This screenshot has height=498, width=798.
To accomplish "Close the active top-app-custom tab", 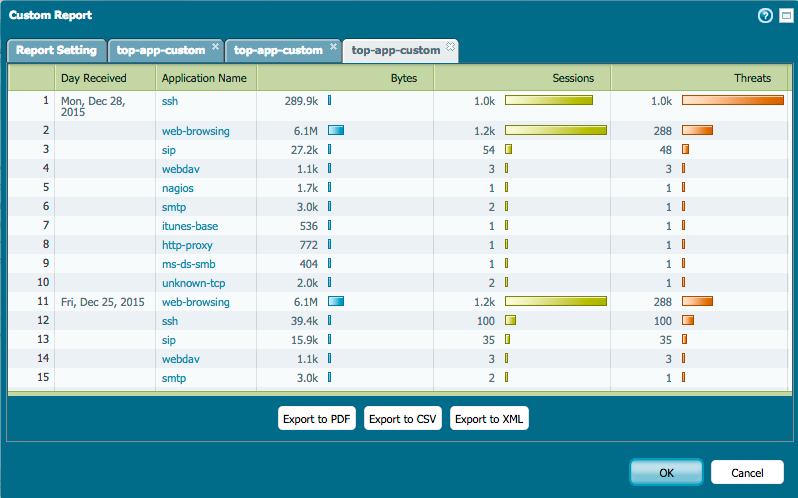I will pos(451,46).
